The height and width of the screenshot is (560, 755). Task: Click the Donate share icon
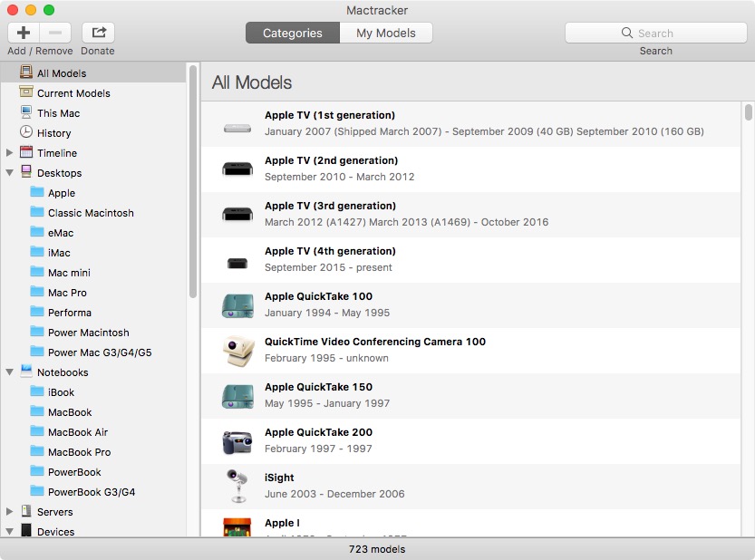[x=98, y=33]
